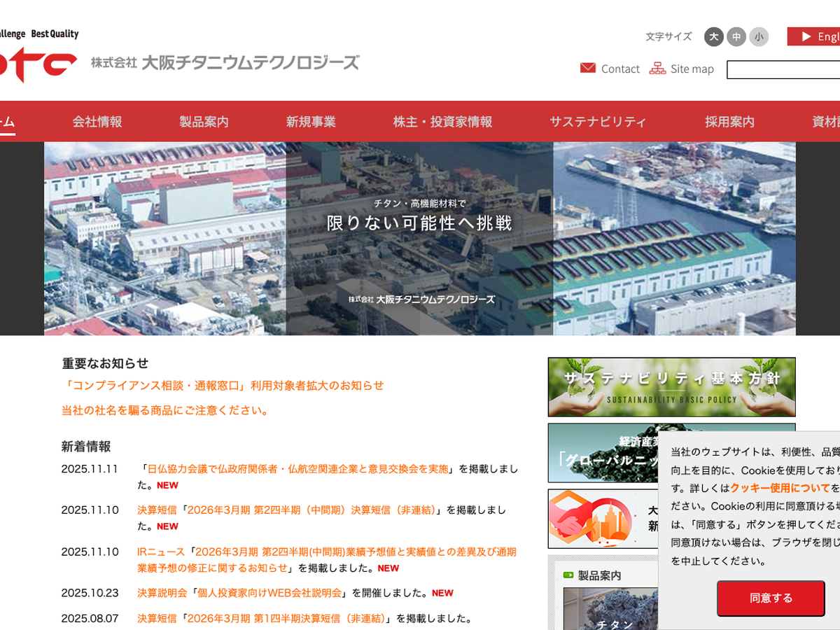Image resolution: width=840 pixels, height=630 pixels.
Task: Open the サステナビリティ menu
Action: 598,122
